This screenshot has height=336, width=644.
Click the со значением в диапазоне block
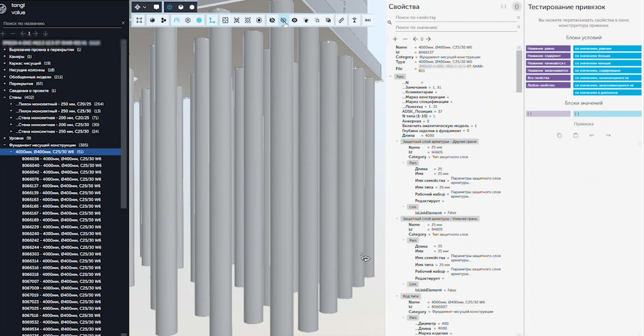[x=607, y=92]
